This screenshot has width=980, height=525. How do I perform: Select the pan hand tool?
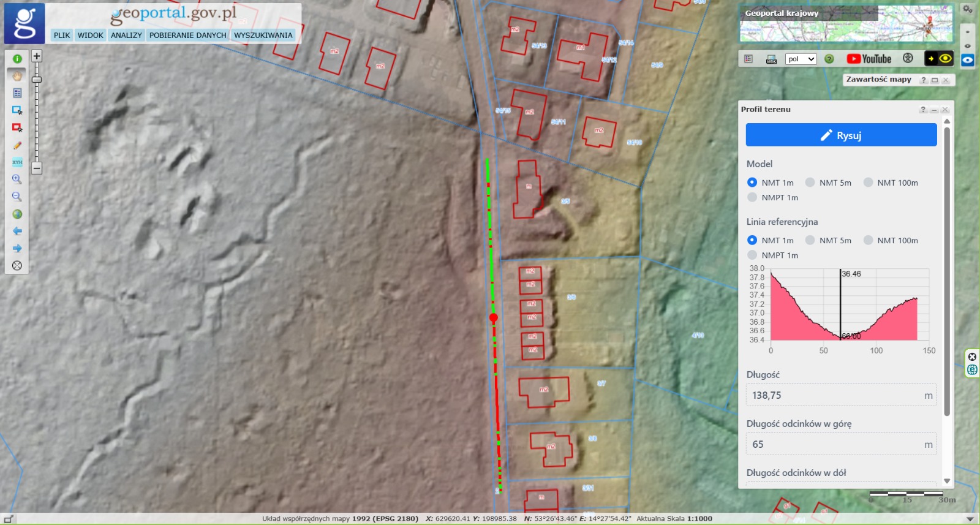pos(17,76)
